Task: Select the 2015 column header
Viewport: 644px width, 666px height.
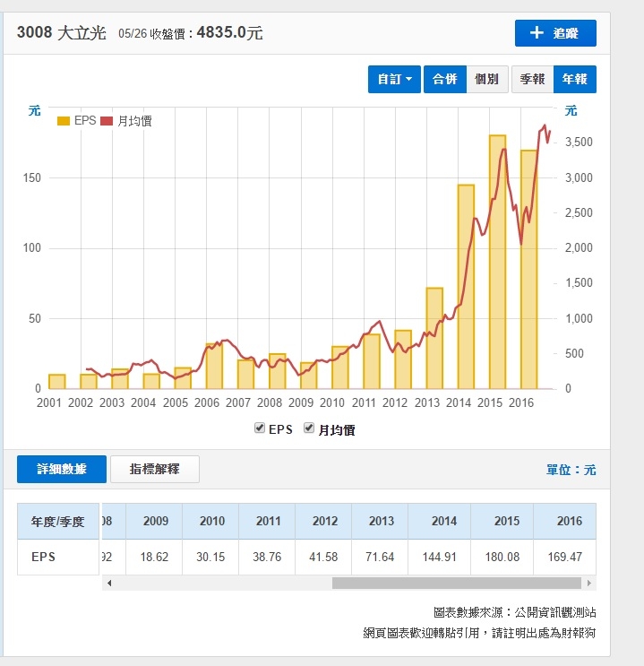Action: click(x=502, y=521)
